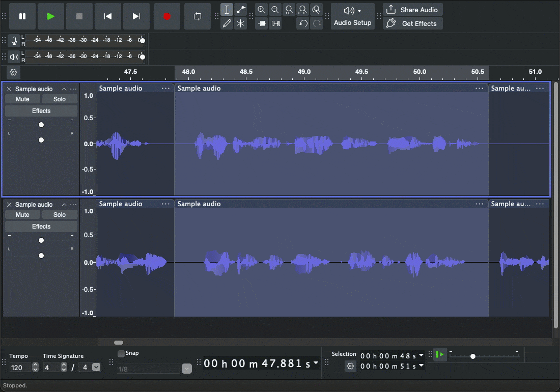Open the first track's three-dot menu

click(74, 89)
